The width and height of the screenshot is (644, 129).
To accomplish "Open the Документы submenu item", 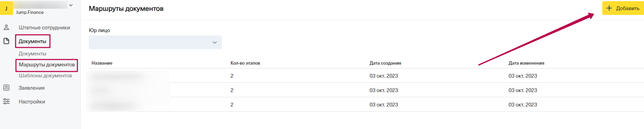I will coord(32,54).
